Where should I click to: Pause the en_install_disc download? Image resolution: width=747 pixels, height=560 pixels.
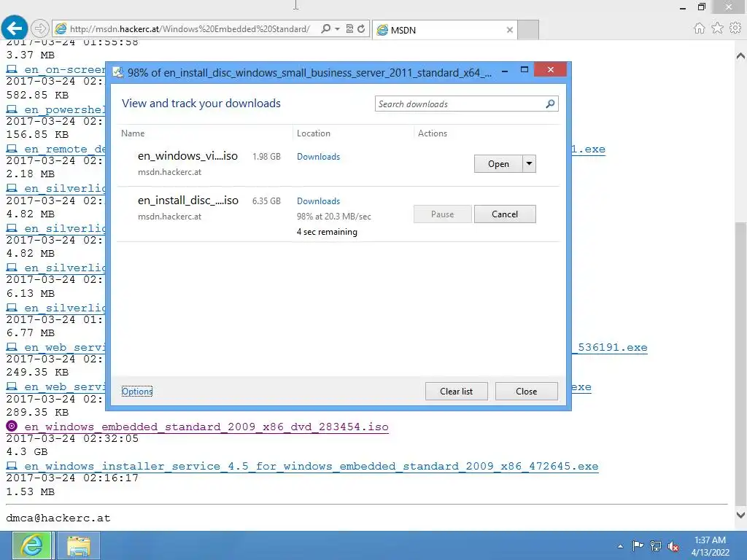(443, 214)
